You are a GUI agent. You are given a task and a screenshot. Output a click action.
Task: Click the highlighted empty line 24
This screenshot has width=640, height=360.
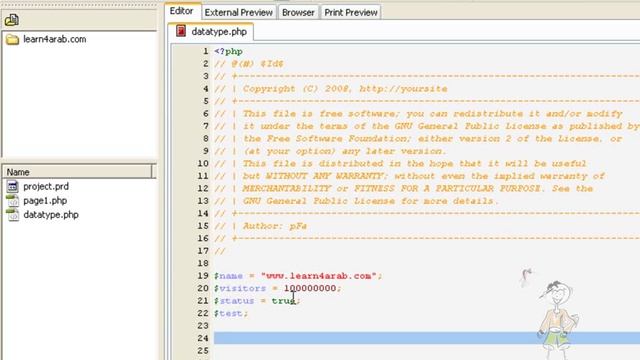(x=427, y=338)
